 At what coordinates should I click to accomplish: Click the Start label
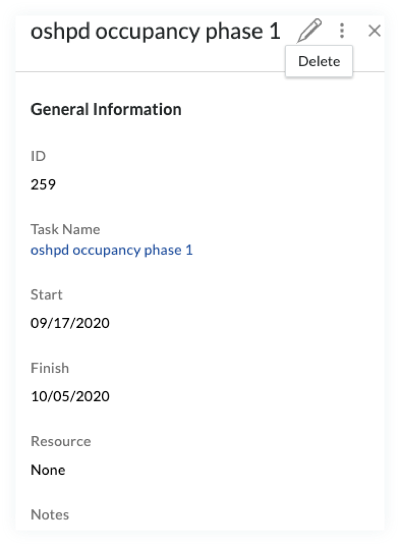click(46, 295)
